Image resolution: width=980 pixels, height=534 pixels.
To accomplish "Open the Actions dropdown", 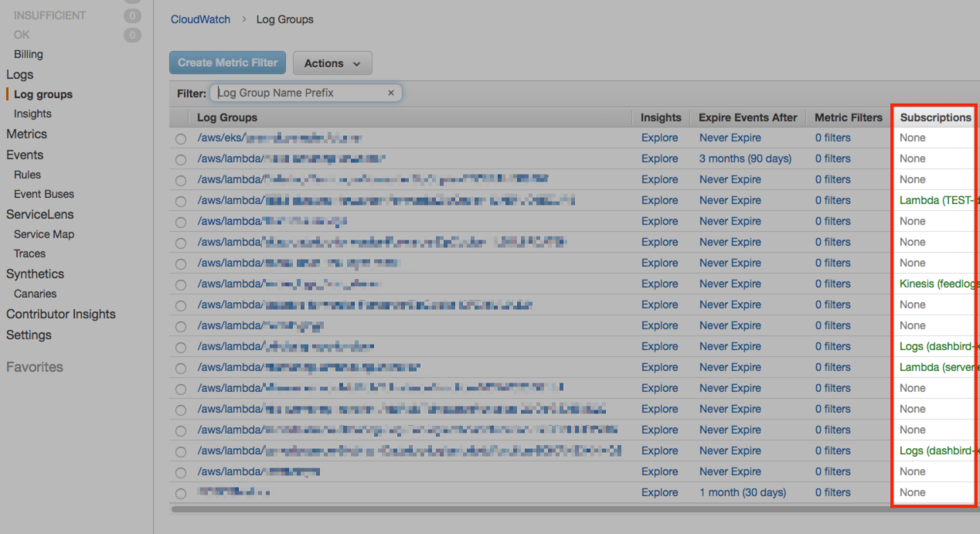I will pyautogui.click(x=332, y=63).
